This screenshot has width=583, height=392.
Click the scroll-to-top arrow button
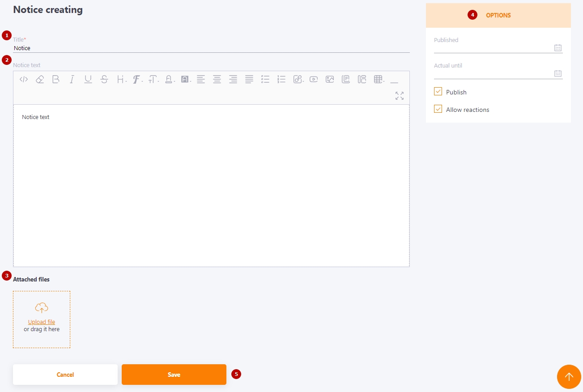tap(569, 377)
